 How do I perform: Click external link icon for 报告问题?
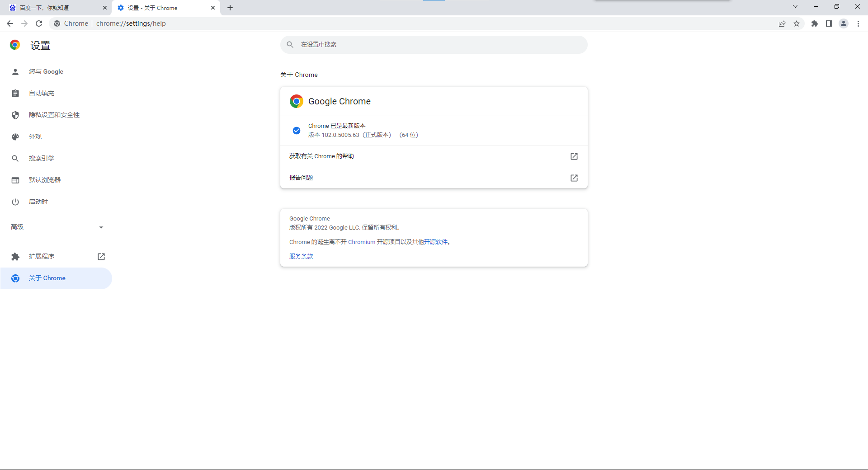(574, 178)
